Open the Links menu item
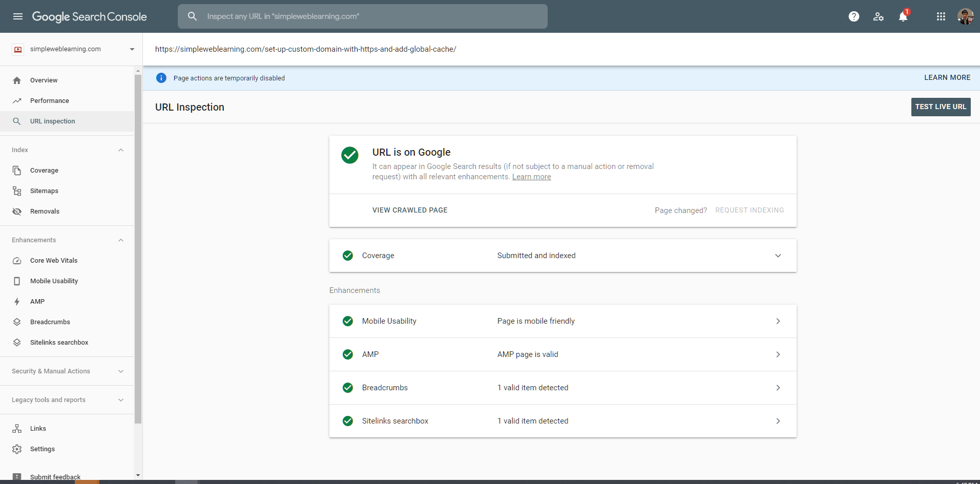 click(x=67, y=429)
